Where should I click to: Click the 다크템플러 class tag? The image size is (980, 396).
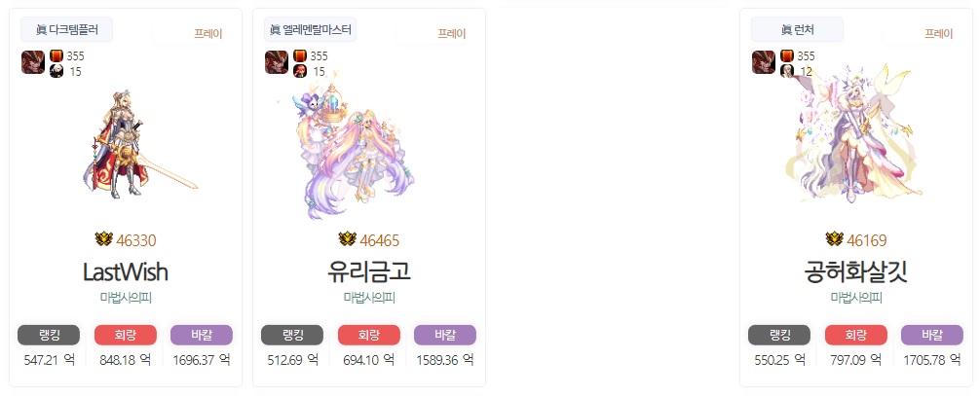pos(67,29)
